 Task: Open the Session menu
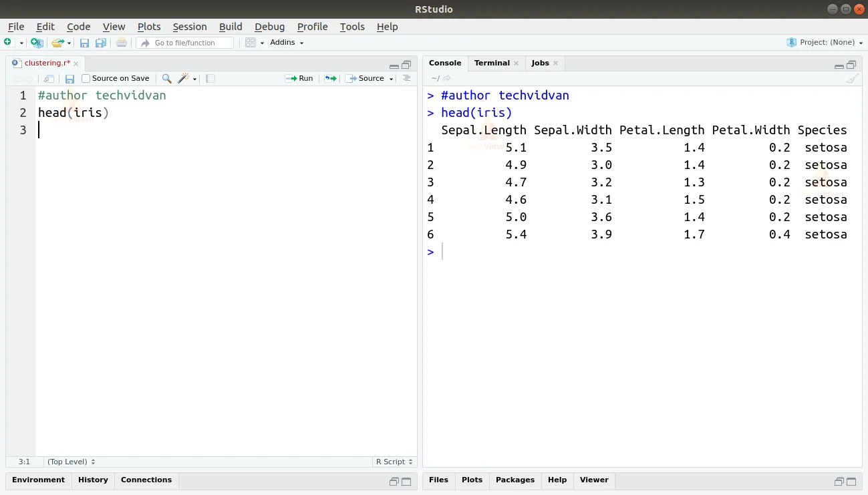190,27
